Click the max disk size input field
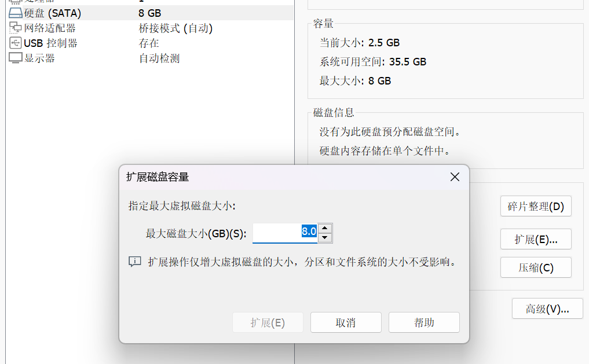The width and height of the screenshot is (589, 364). tap(285, 233)
